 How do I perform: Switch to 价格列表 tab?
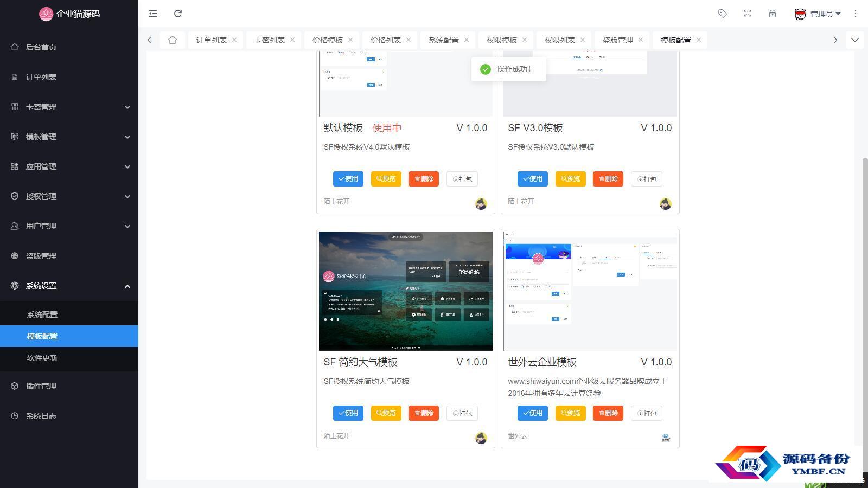[x=386, y=40]
